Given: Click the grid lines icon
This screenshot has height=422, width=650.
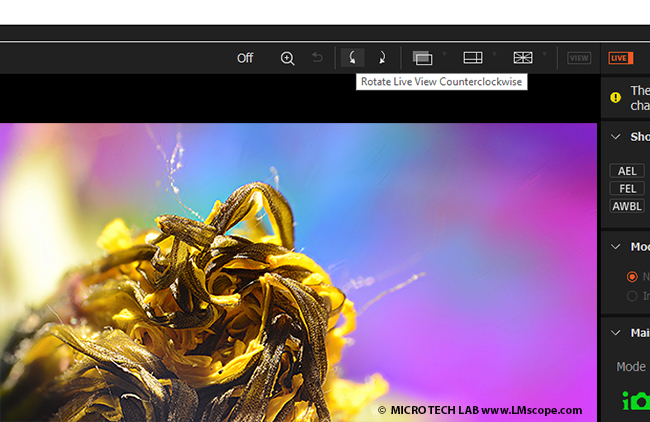Looking at the screenshot, I should (523, 58).
